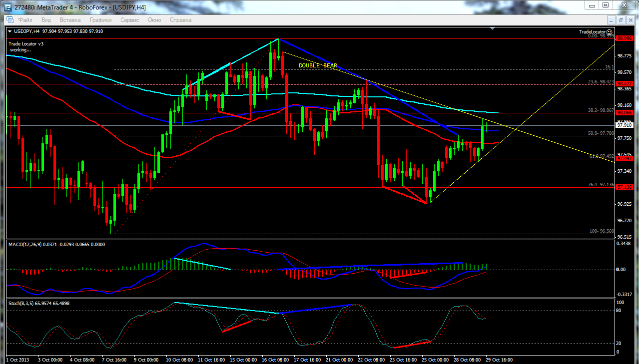Minimize the inner USDJPY chart window

pos(612,20)
